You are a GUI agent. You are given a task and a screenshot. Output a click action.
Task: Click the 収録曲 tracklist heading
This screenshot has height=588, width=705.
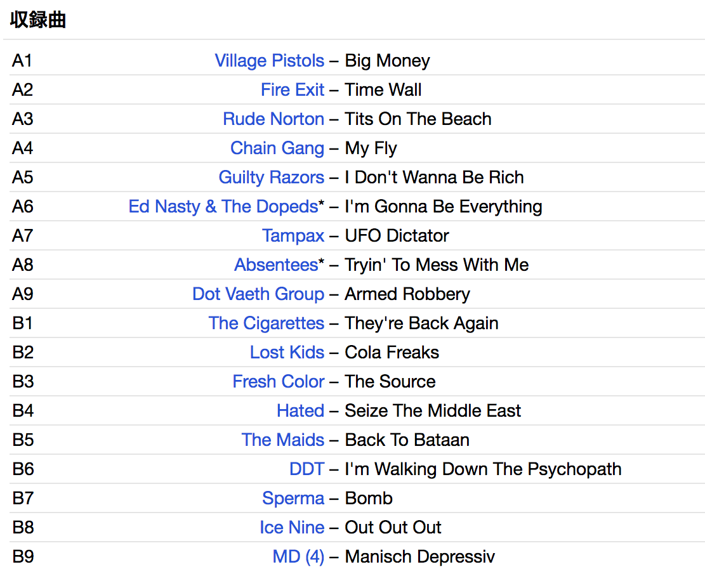pos(38,20)
